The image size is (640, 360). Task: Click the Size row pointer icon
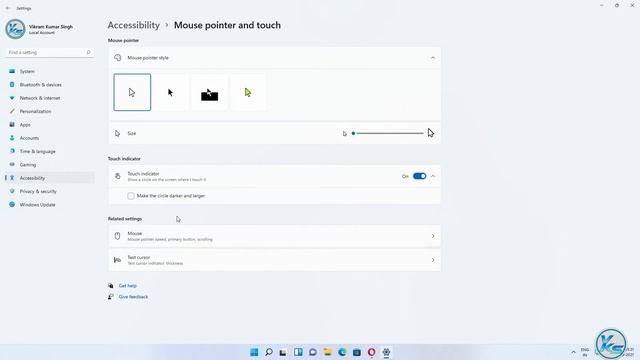click(x=118, y=133)
